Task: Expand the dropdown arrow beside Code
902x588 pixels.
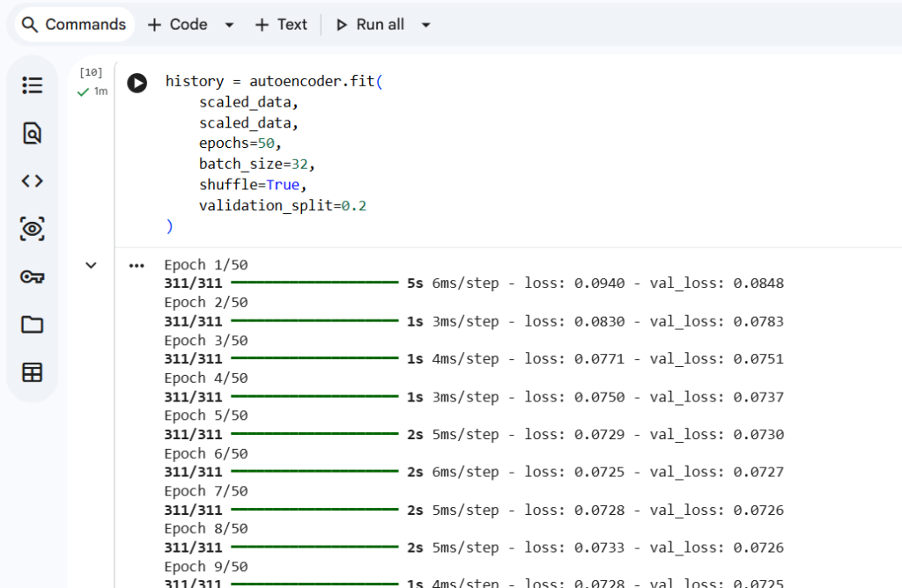Action: click(x=229, y=26)
